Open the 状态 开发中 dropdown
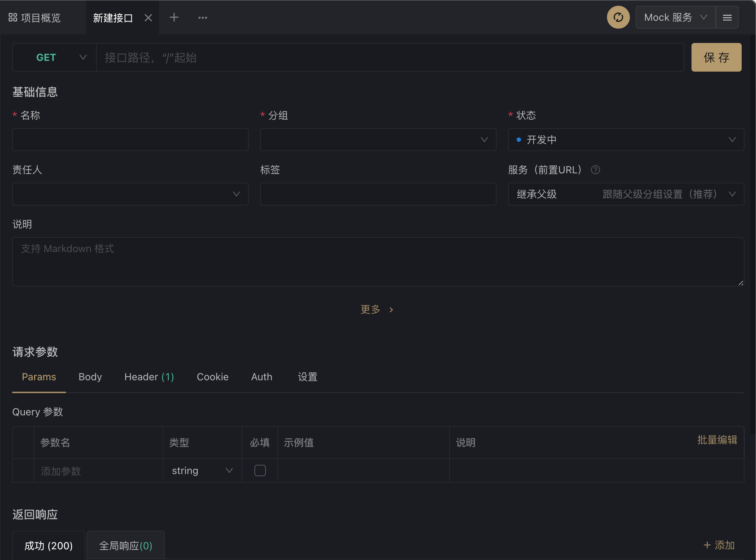The width and height of the screenshot is (756, 560). (x=626, y=140)
